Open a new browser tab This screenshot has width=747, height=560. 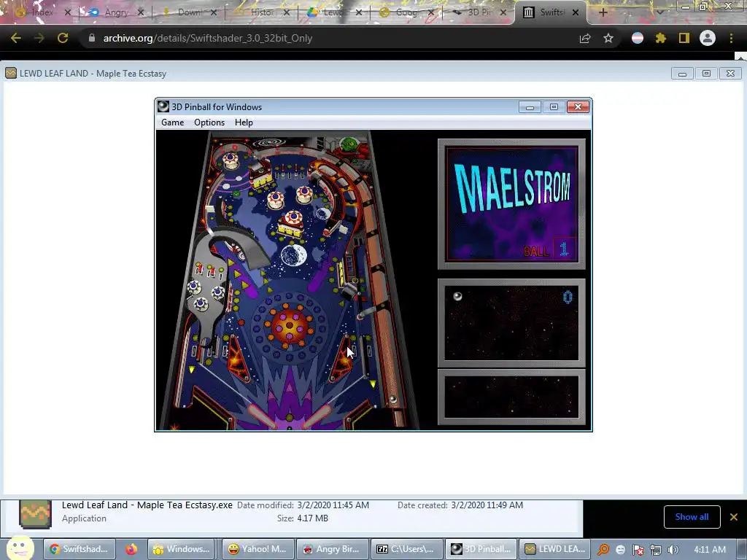pos(603,13)
